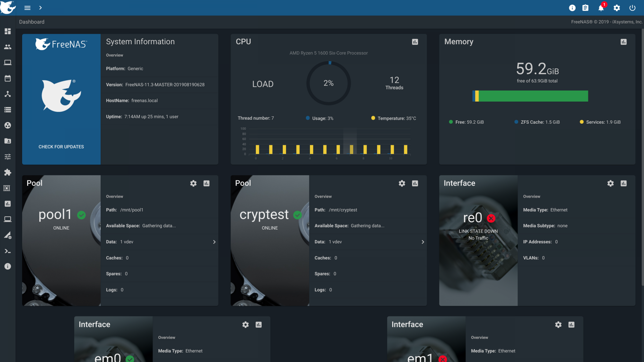Open System computer icon in sidebar
The image size is (644, 362).
8,63
